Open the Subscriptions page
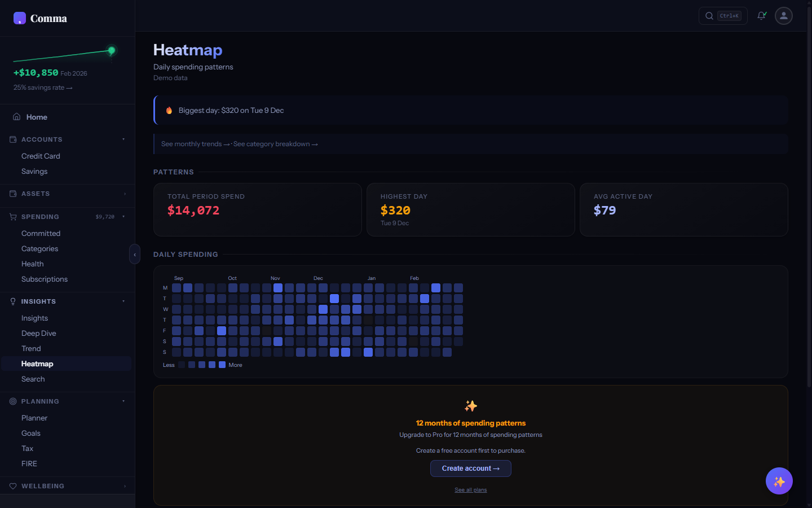The width and height of the screenshot is (812, 508). pos(45,279)
